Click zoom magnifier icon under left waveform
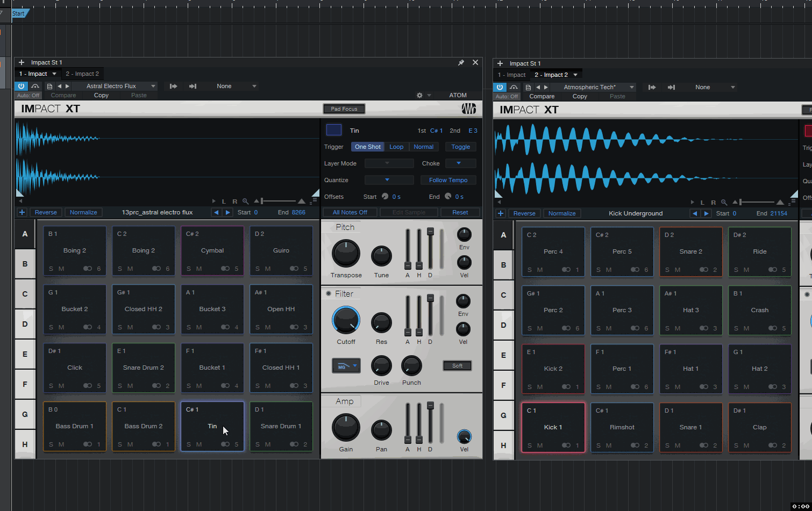Image resolution: width=812 pixels, height=511 pixels. tap(246, 201)
